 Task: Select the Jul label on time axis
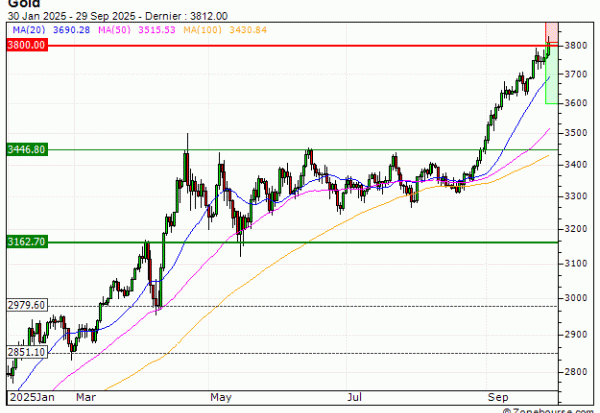click(x=353, y=397)
